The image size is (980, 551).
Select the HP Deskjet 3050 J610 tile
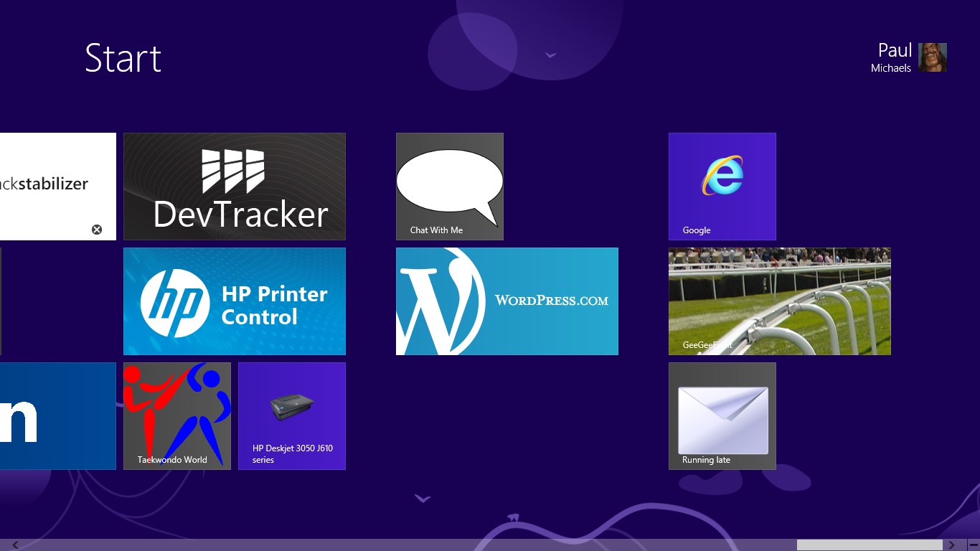(291, 416)
